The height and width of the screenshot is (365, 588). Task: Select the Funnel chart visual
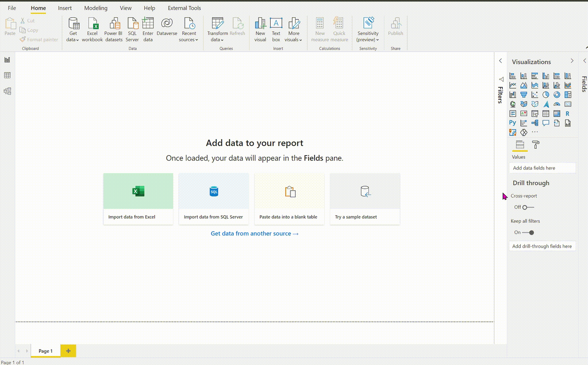(x=523, y=95)
